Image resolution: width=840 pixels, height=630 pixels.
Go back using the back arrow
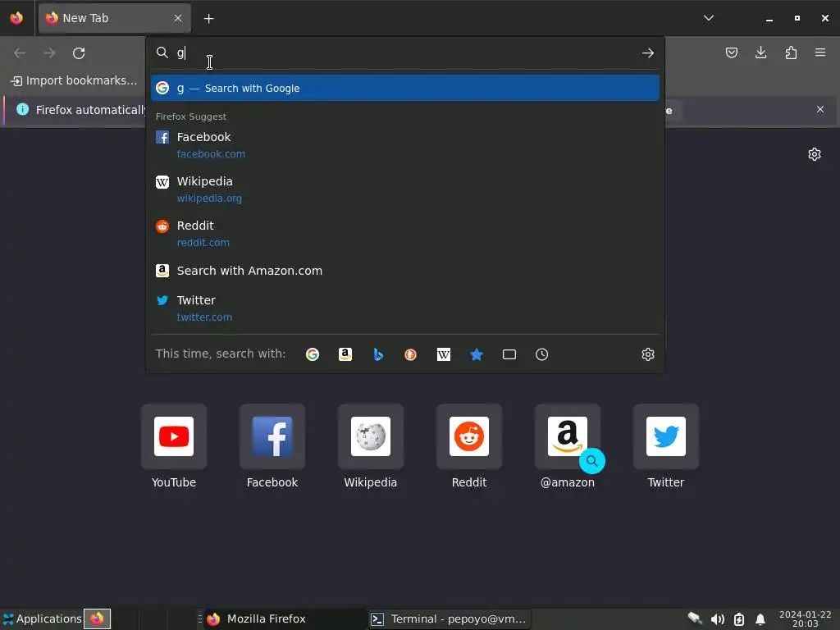click(x=20, y=53)
